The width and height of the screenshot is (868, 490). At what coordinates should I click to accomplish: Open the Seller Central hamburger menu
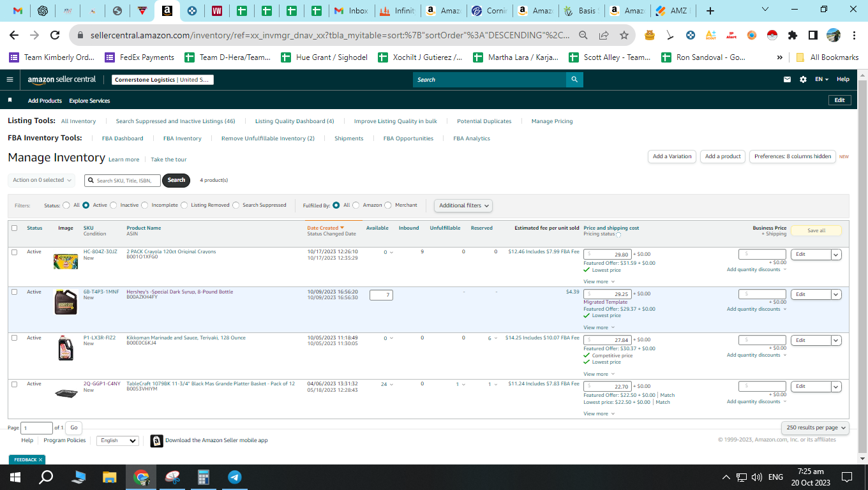click(10, 80)
